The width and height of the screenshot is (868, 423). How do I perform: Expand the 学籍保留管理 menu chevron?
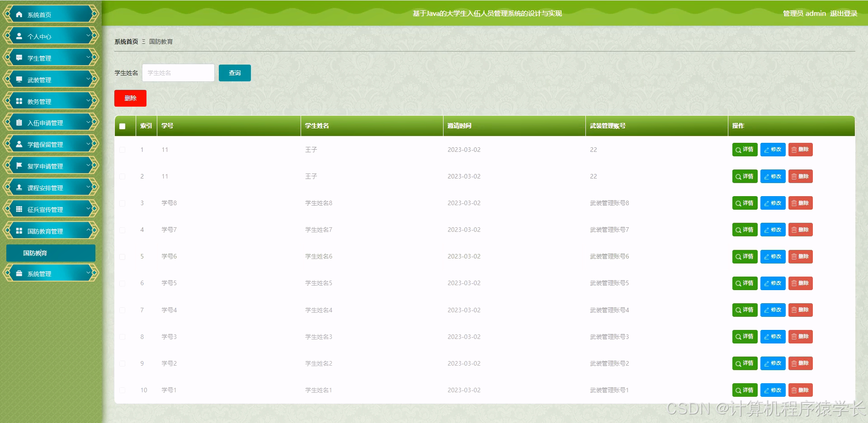pyautogui.click(x=89, y=144)
